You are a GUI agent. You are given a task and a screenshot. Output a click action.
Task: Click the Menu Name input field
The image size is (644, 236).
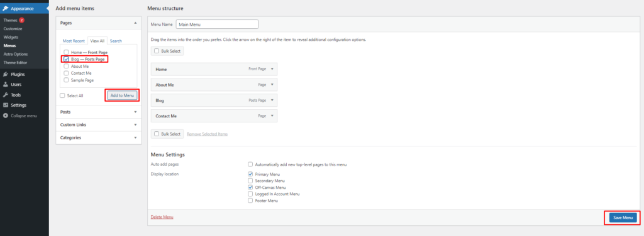[217, 24]
